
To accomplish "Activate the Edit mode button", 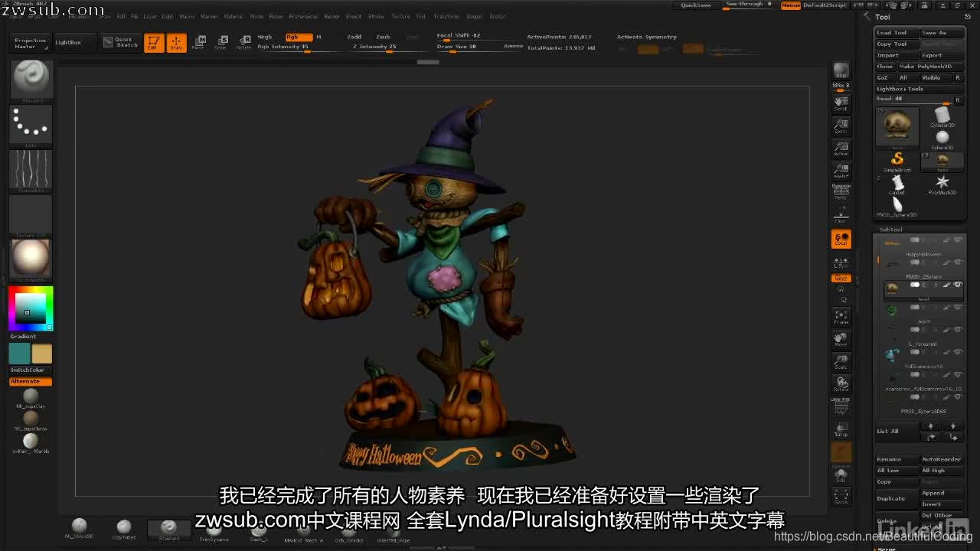I will [x=154, y=43].
